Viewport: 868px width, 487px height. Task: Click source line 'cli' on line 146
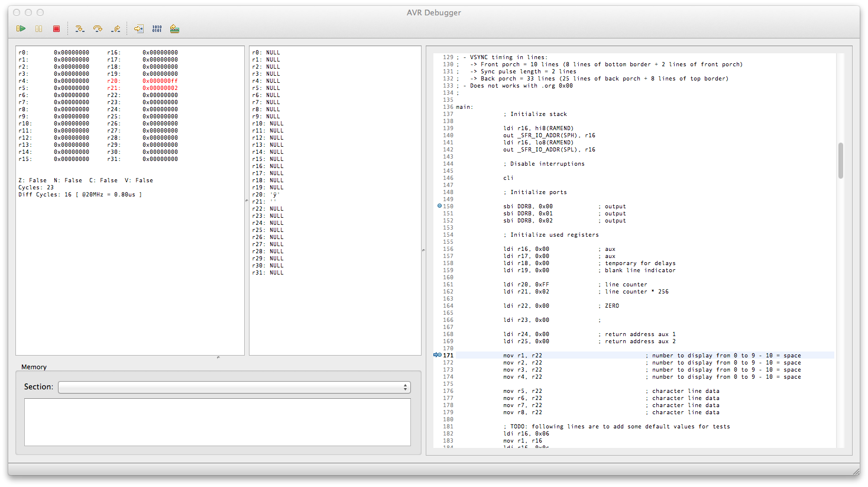pos(509,178)
